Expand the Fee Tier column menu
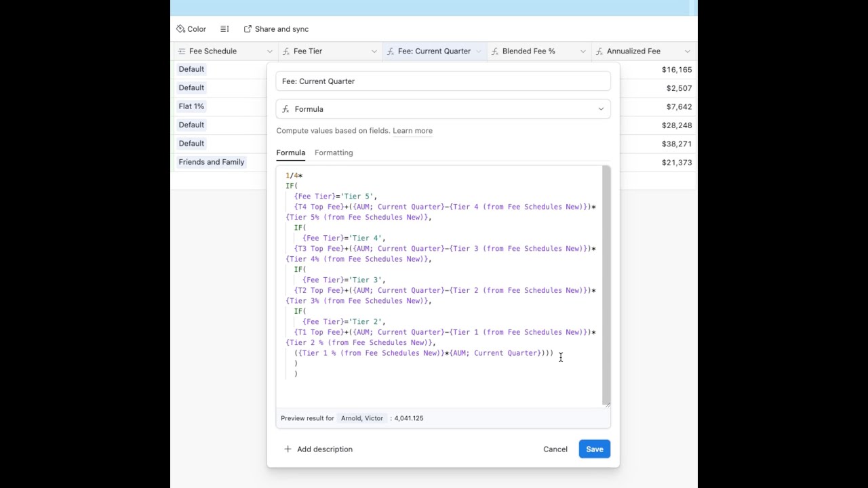This screenshot has width=868, height=488. 374,52
